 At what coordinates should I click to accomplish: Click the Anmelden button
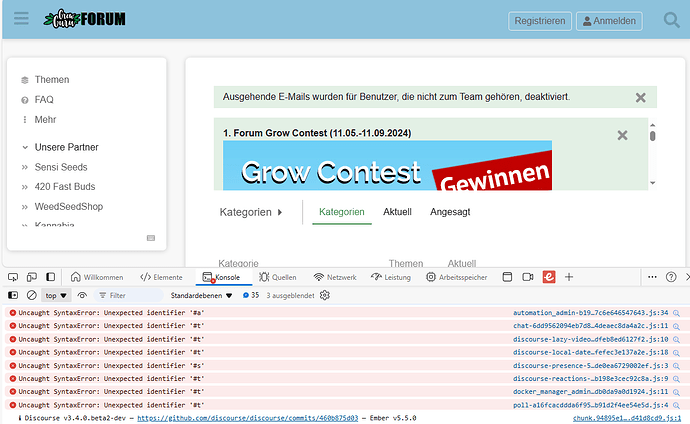click(x=609, y=21)
